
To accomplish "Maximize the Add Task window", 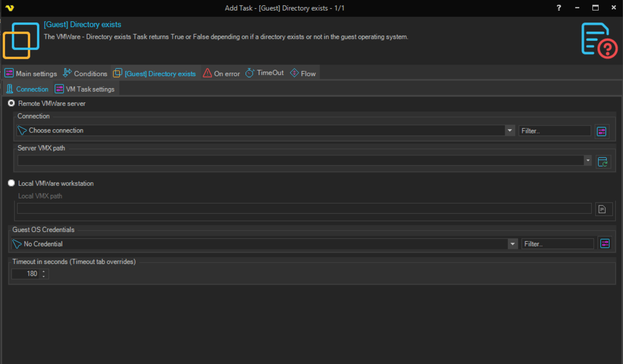I will (x=596, y=8).
